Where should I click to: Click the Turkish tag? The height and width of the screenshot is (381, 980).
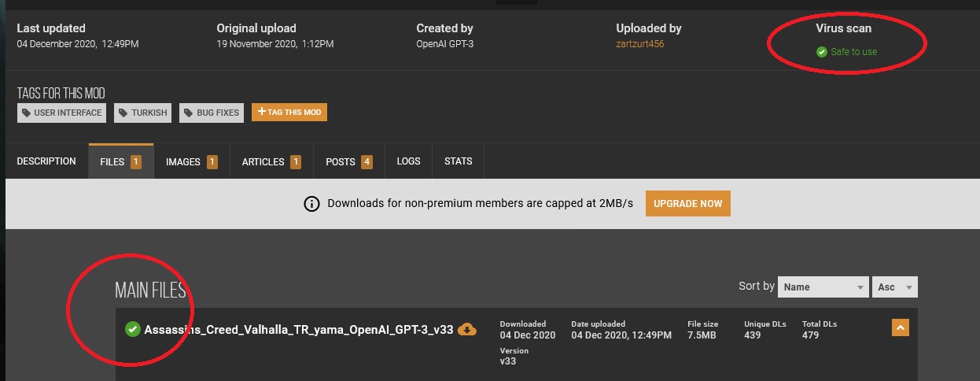click(143, 113)
